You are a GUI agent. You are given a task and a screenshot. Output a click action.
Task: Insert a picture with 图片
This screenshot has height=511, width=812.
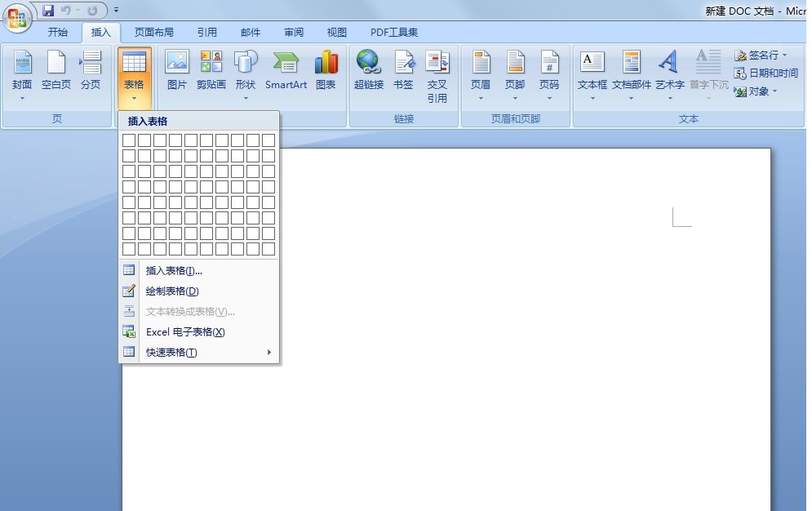pyautogui.click(x=177, y=69)
